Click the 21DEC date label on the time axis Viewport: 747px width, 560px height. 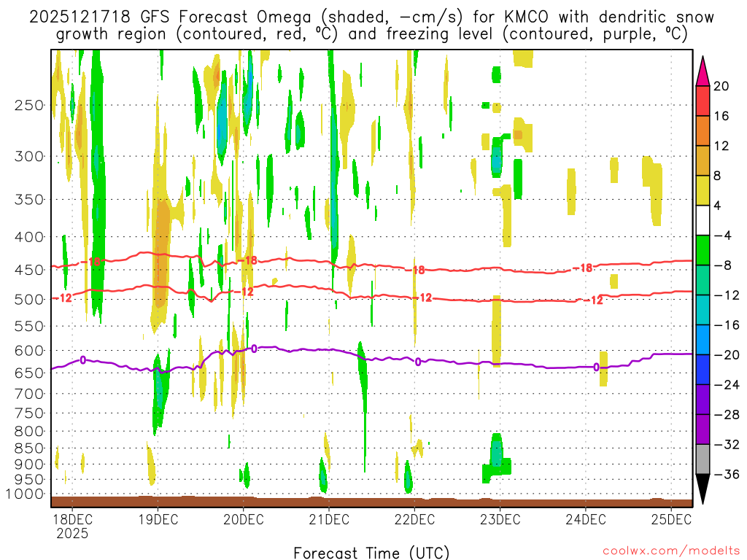(x=329, y=519)
